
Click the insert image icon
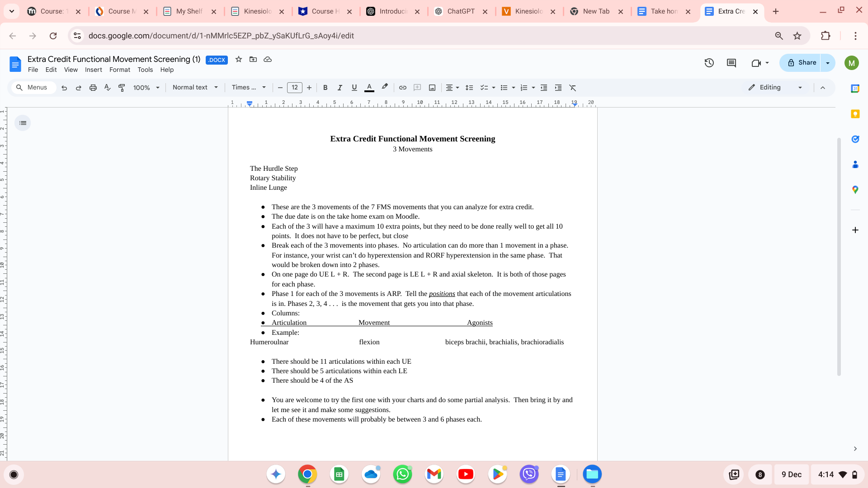click(432, 88)
